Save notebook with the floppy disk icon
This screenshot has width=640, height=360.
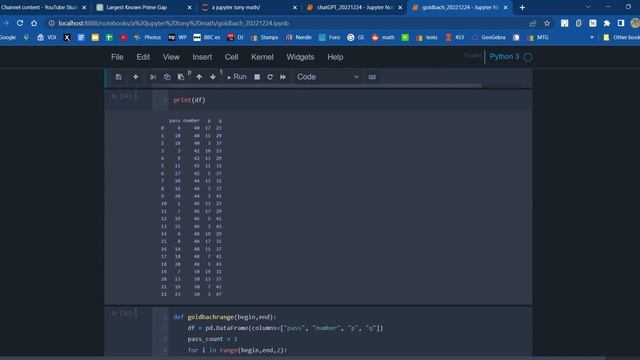(118, 77)
